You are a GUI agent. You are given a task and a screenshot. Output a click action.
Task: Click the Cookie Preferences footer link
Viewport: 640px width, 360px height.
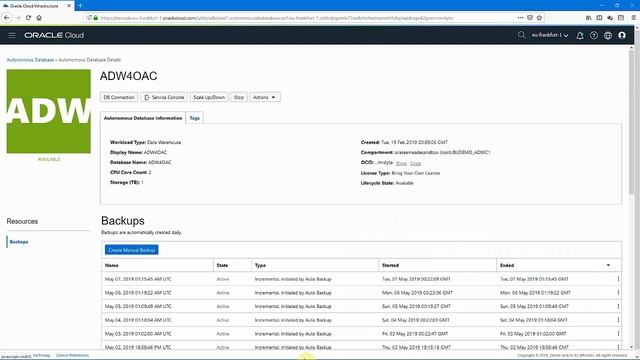[x=72, y=356]
